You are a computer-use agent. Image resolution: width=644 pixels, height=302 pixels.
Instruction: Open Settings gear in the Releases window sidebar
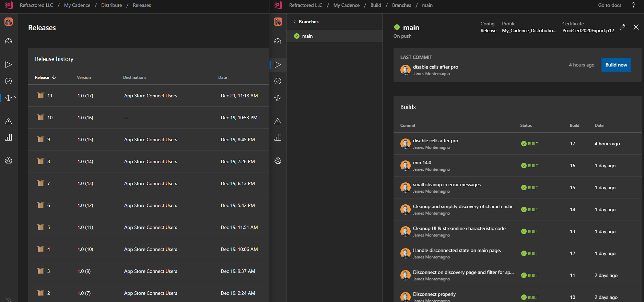point(9,161)
